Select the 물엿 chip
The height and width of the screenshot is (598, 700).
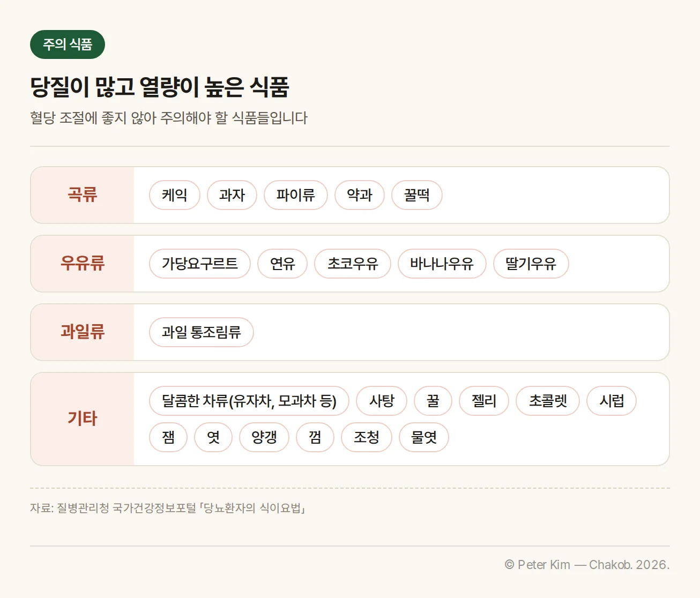click(424, 437)
